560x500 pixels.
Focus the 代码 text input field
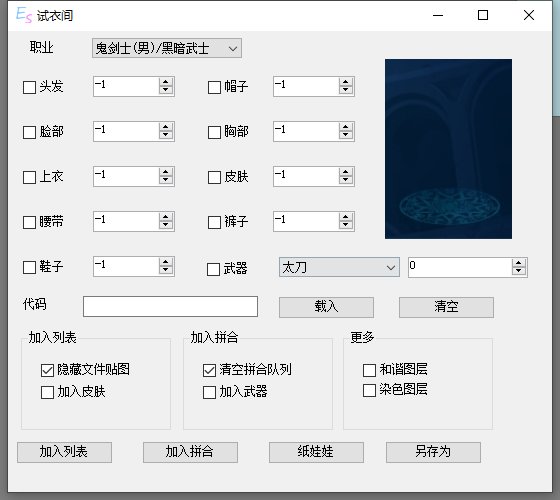click(x=170, y=306)
